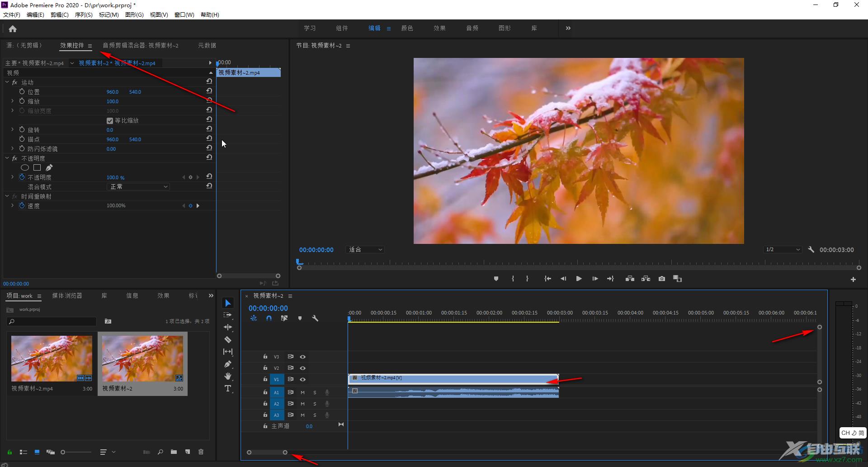Open playback resolution dropdown 1/2

[783, 249]
